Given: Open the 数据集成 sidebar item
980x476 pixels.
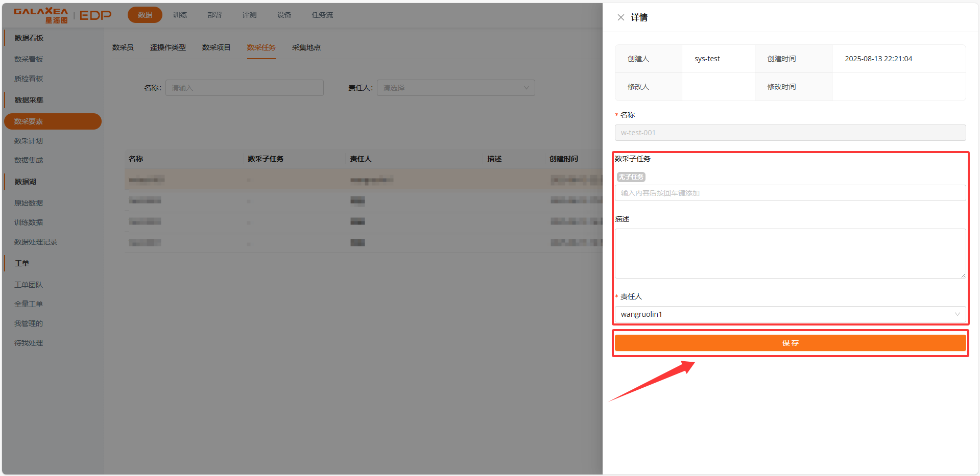Looking at the screenshot, I should click(28, 160).
